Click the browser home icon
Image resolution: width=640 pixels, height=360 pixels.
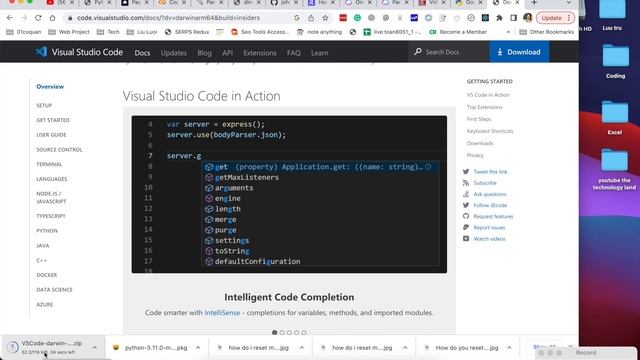[x=52, y=18]
